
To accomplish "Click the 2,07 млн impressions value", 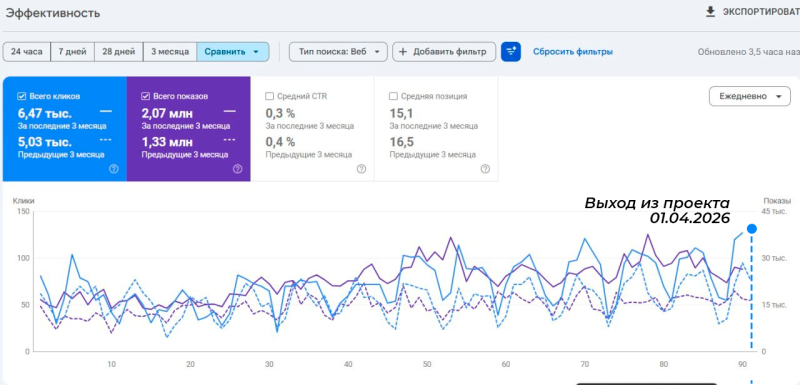I will click(x=167, y=113).
